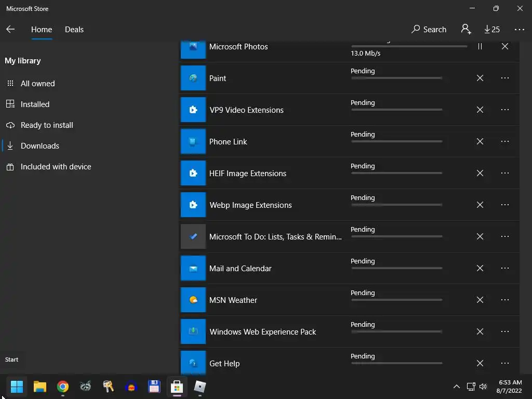Click the Paint pending progress bar

(x=396, y=78)
